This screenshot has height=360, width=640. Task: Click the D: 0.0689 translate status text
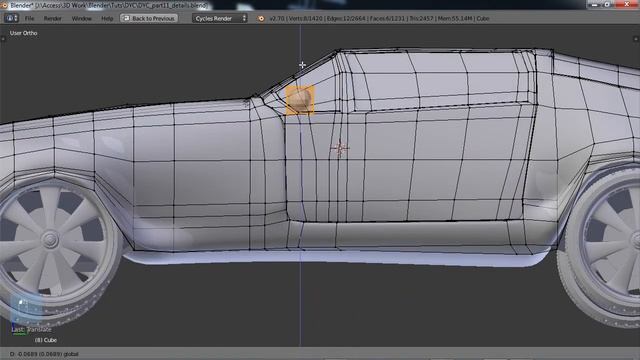click(44, 354)
